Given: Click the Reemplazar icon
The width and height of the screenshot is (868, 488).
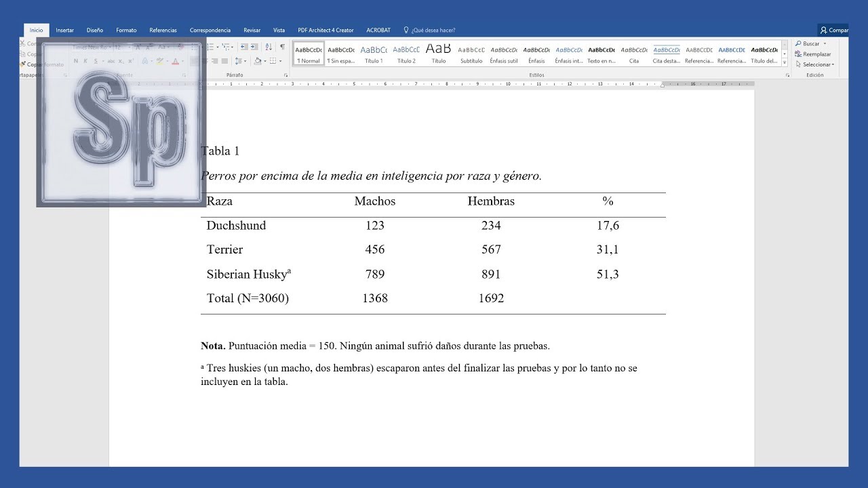Looking at the screenshot, I should tap(798, 54).
